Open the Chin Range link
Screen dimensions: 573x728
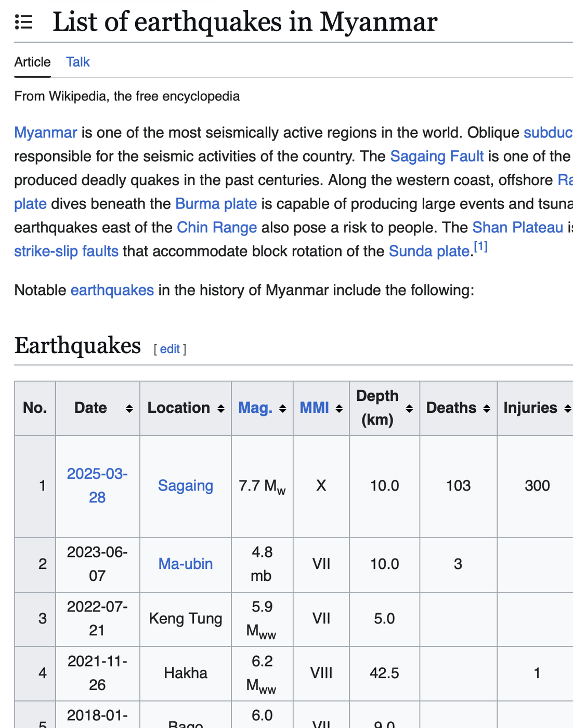pyautogui.click(x=217, y=228)
